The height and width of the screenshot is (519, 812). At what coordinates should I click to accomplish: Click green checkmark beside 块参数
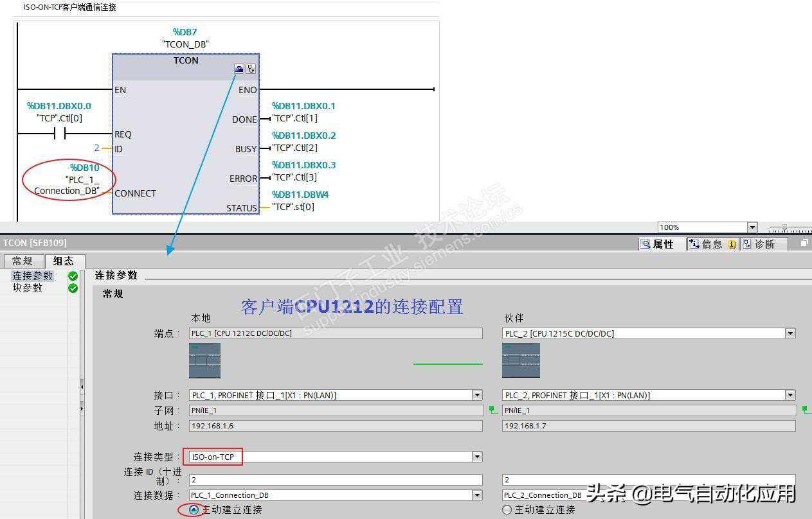(x=73, y=288)
